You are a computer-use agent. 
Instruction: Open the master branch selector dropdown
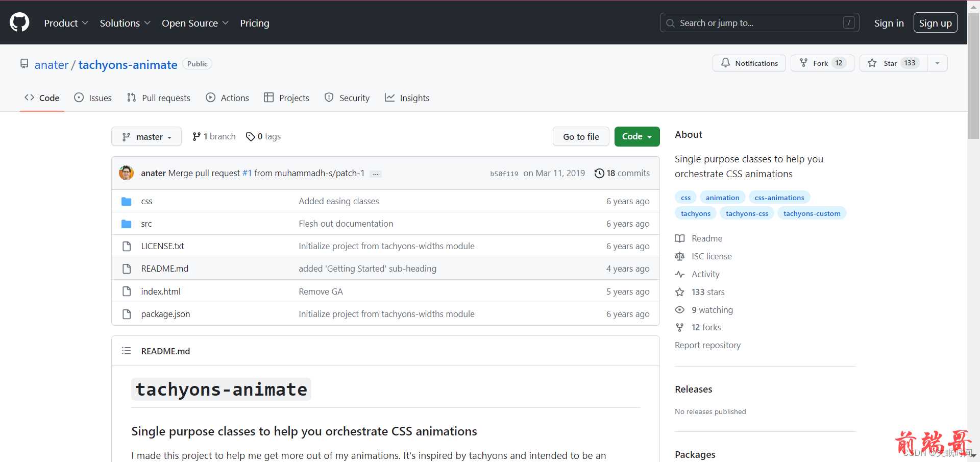146,136
